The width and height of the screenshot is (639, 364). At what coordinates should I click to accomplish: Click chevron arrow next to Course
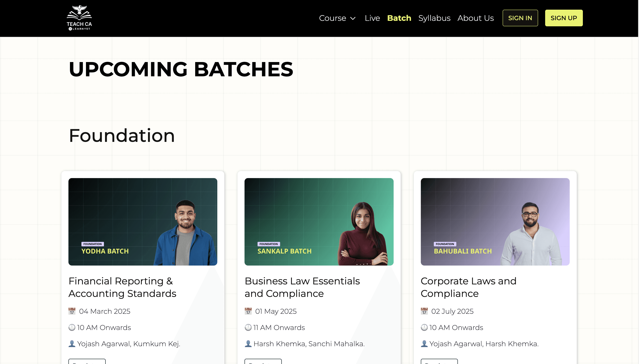(353, 18)
